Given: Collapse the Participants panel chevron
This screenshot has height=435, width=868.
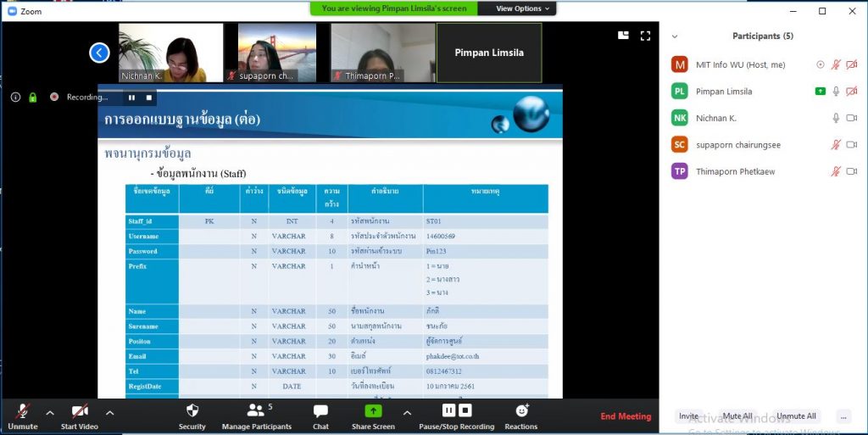Looking at the screenshot, I should point(675,36).
